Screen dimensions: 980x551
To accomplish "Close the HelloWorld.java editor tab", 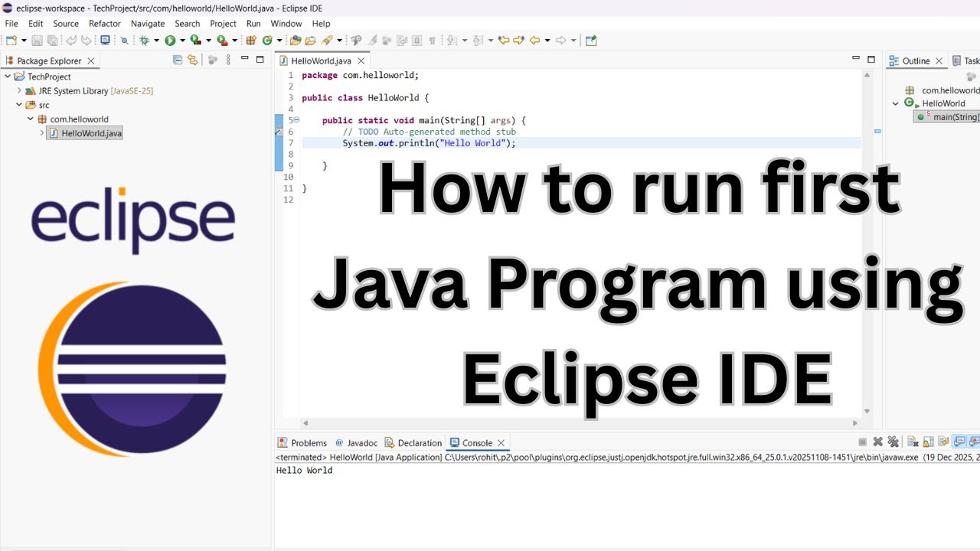I will pyautogui.click(x=361, y=60).
